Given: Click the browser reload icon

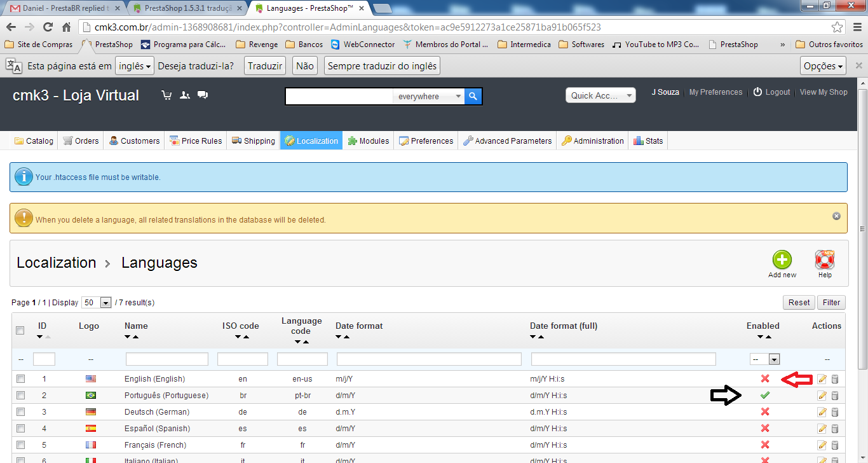Looking at the screenshot, I should [x=48, y=27].
